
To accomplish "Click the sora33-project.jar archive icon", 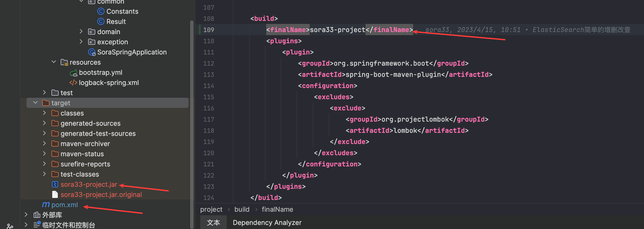I will click(55, 184).
